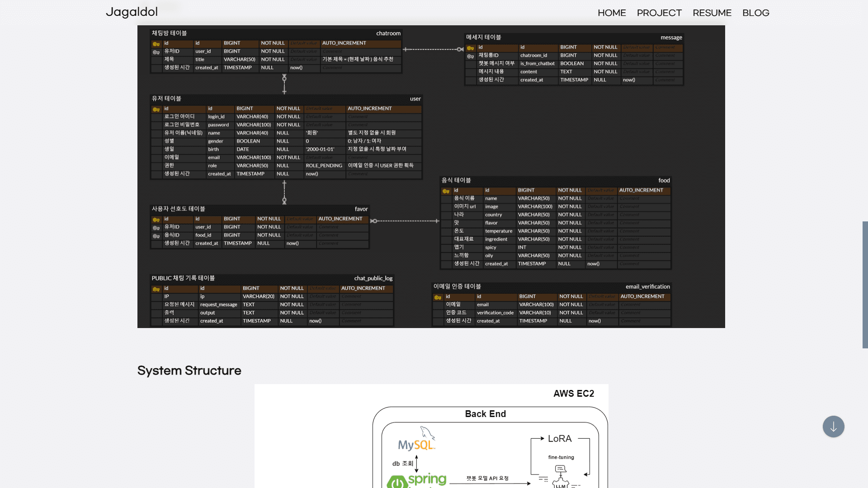The height and width of the screenshot is (488, 868).
Task: Click the AWS EC2 label
Action: pyautogui.click(x=574, y=394)
